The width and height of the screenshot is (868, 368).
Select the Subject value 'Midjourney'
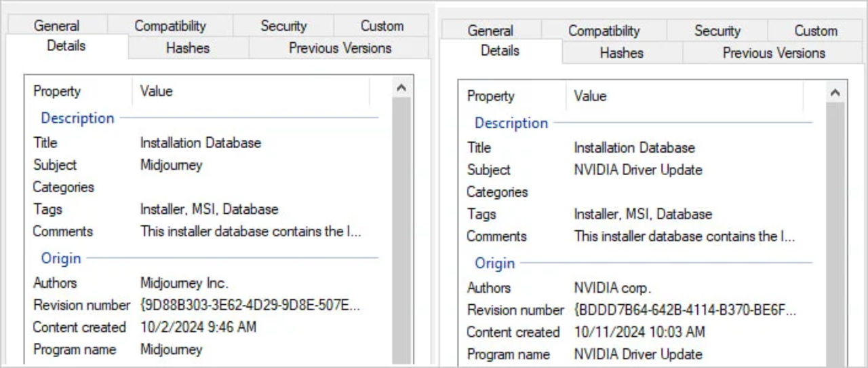(x=171, y=165)
